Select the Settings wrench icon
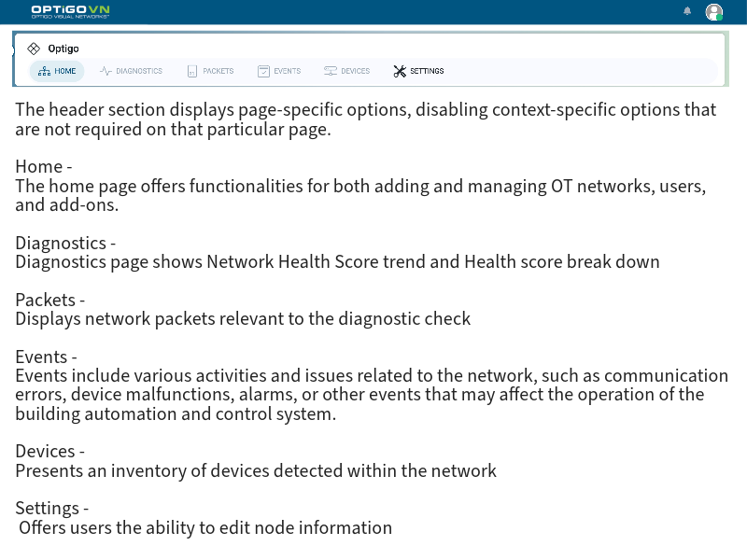The image size is (747, 560). (x=400, y=70)
